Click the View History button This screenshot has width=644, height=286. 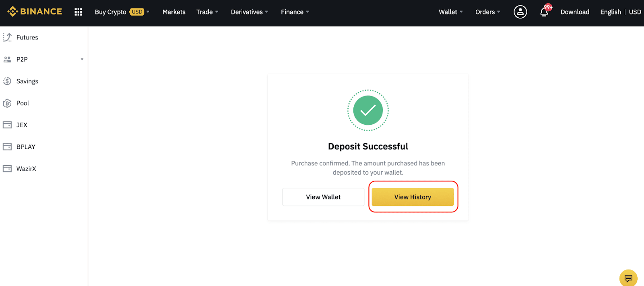[x=413, y=197]
